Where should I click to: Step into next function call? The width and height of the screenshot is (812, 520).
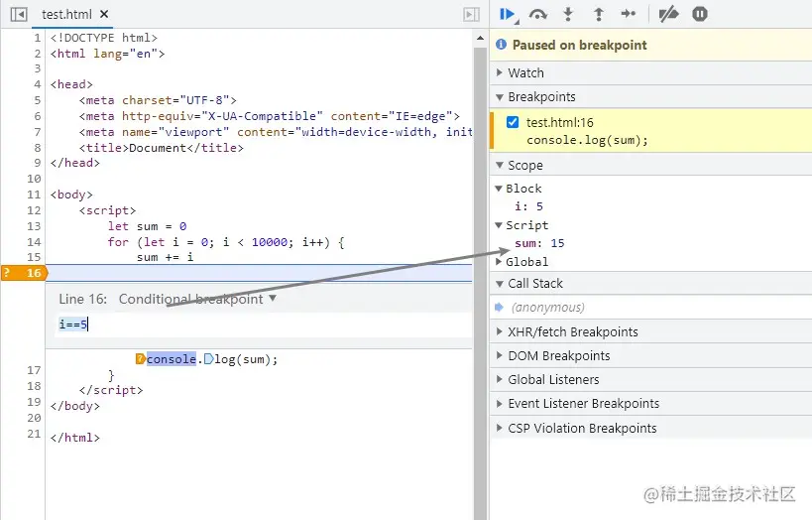(568, 14)
